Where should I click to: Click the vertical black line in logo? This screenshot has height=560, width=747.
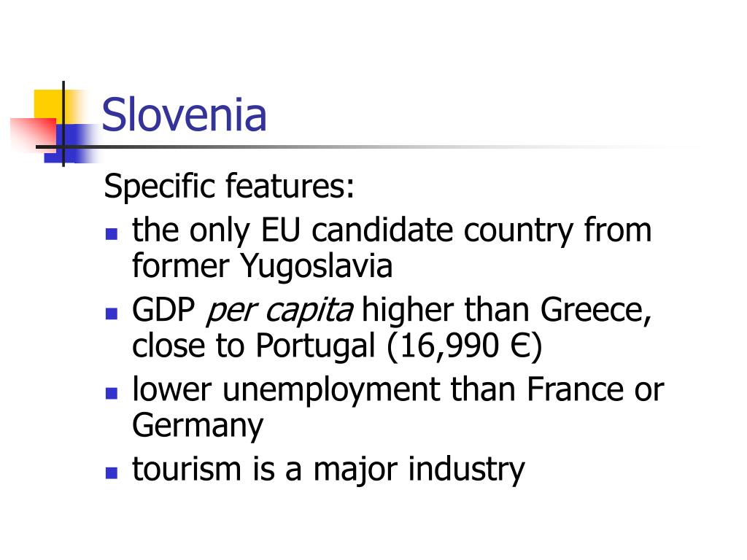click(x=63, y=124)
